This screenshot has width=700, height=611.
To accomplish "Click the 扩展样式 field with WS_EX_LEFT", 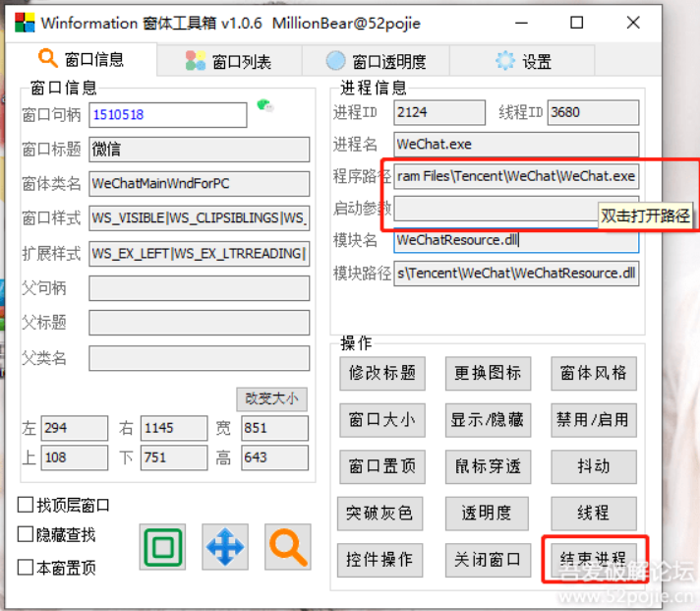I will tap(200, 254).
